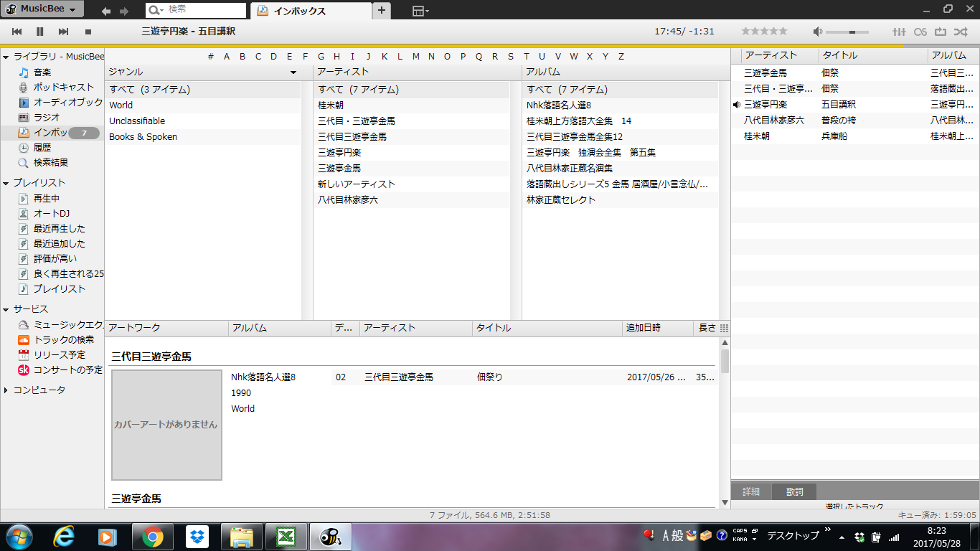This screenshot has width=980, height=551.
Task: Open the ジャンル column dropdown arrow
Action: click(293, 72)
